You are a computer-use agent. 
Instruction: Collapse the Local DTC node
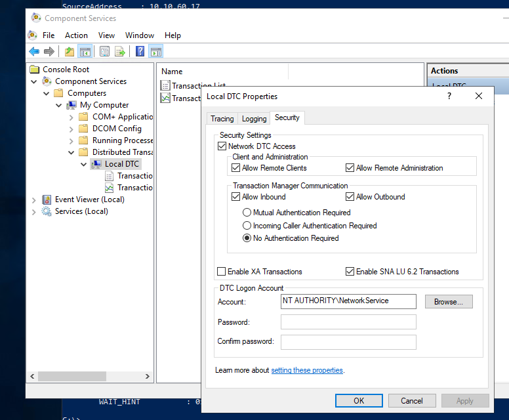pyautogui.click(x=83, y=164)
